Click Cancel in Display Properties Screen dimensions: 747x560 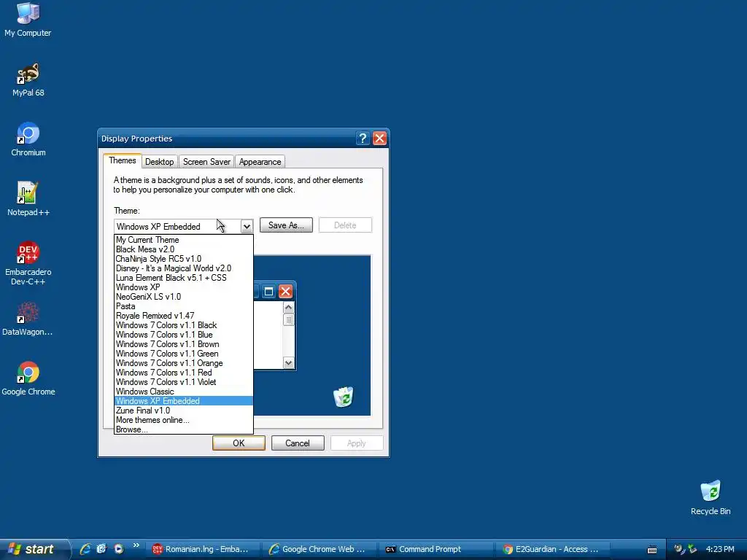298,443
